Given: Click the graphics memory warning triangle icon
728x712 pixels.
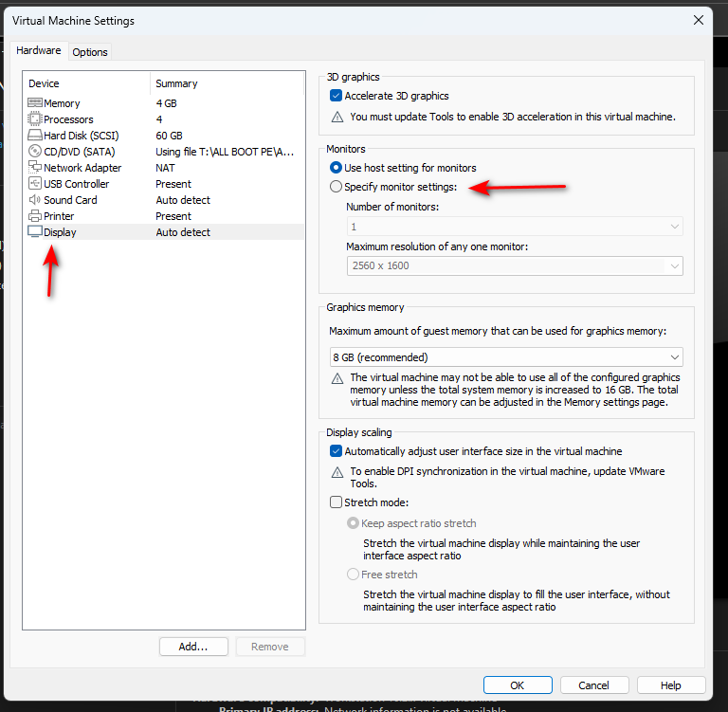Looking at the screenshot, I should click(x=337, y=378).
